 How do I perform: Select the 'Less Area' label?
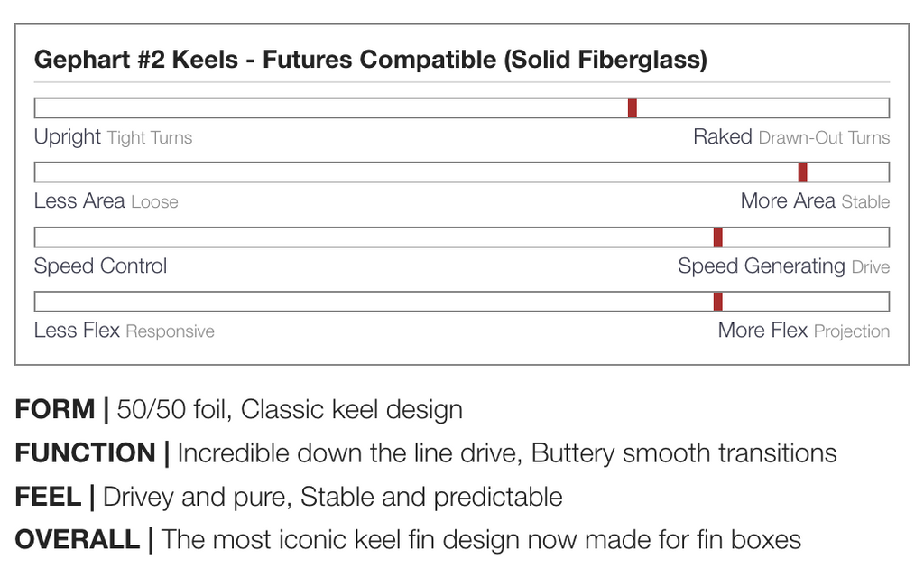click(79, 201)
